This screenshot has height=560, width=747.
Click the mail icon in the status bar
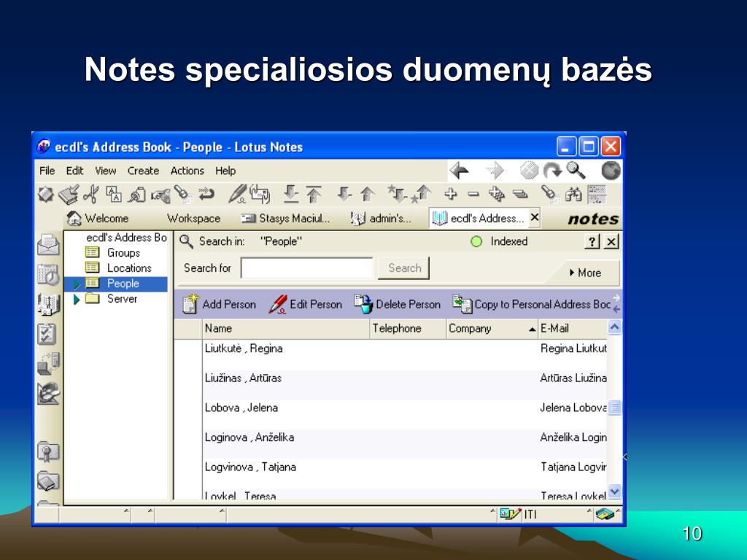[604, 514]
